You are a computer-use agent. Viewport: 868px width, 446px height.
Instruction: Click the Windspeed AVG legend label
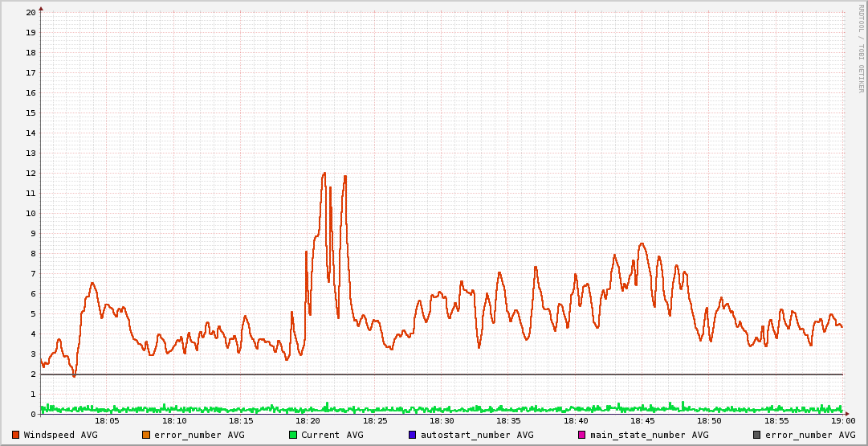pos(60,435)
